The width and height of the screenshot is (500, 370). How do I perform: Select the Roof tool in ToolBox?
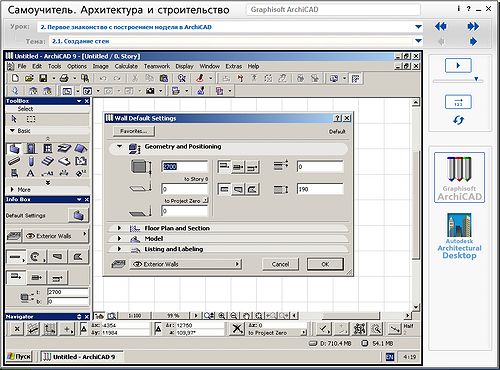(x=81, y=149)
